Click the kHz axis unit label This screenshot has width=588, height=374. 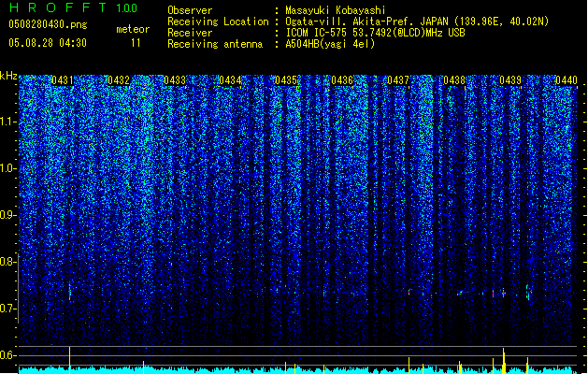point(8,76)
